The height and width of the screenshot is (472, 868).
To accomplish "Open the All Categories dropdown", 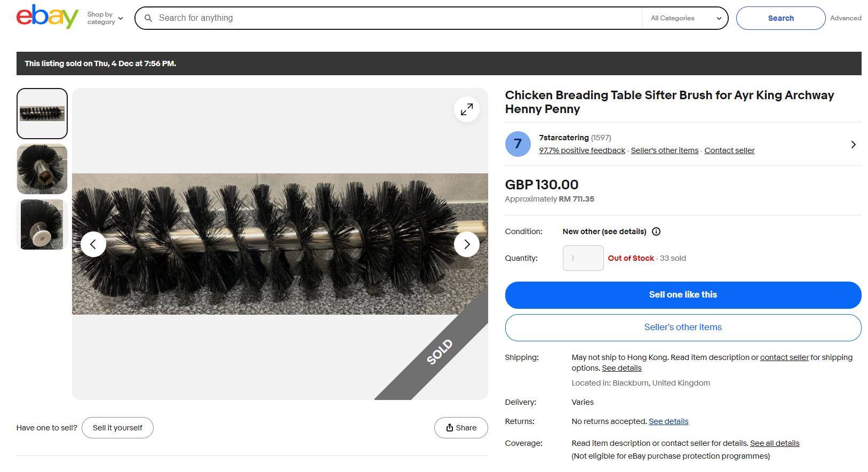I will [685, 18].
